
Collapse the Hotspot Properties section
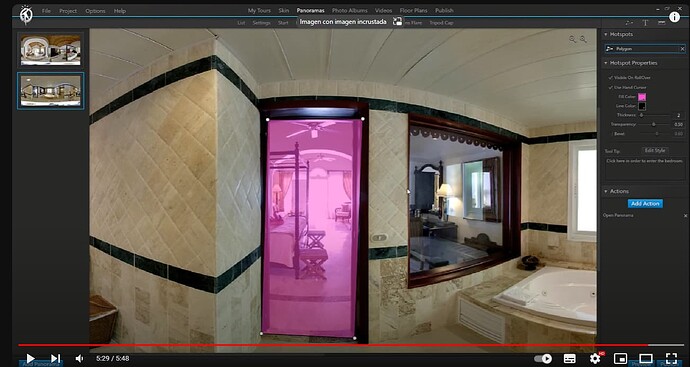click(x=606, y=63)
